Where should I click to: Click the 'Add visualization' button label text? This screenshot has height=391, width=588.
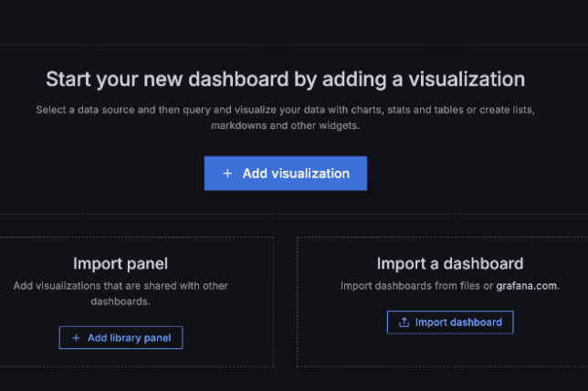[x=296, y=174]
